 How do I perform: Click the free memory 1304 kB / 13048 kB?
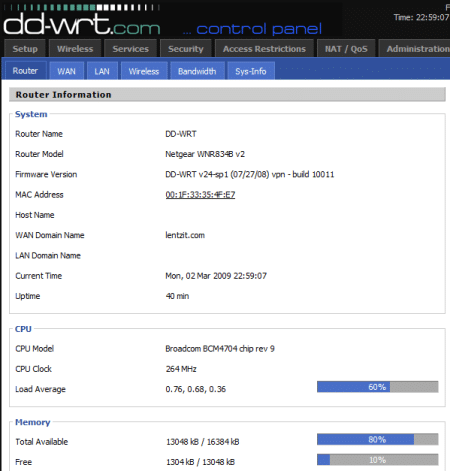coord(200,462)
